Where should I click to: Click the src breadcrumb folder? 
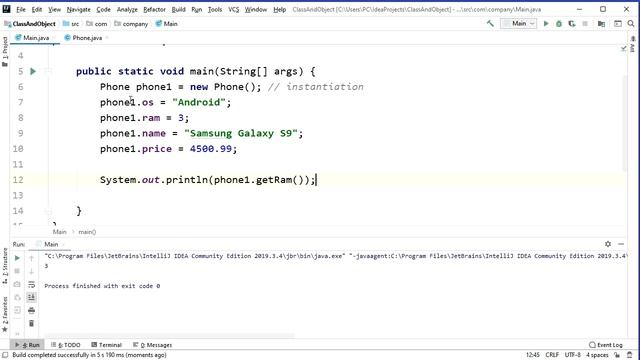(71, 24)
